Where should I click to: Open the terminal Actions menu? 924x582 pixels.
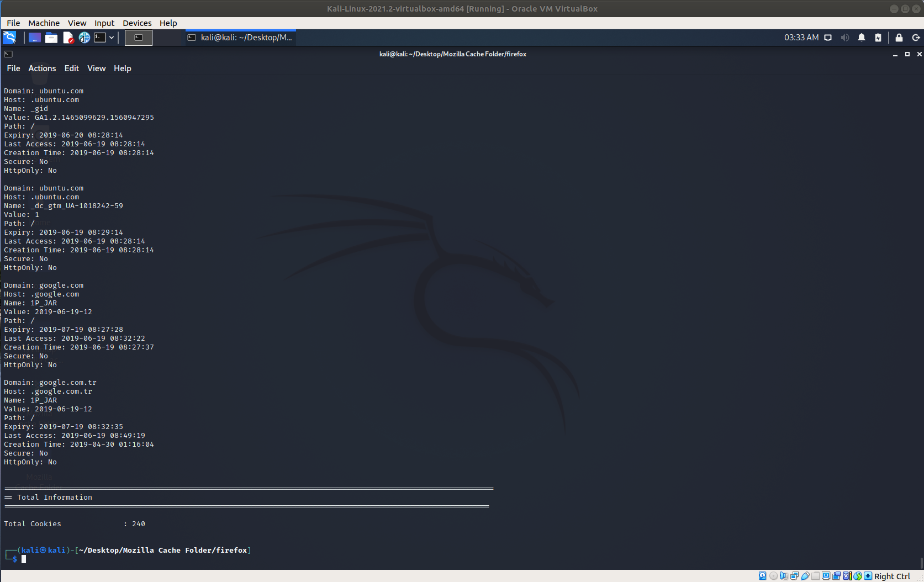(42, 68)
